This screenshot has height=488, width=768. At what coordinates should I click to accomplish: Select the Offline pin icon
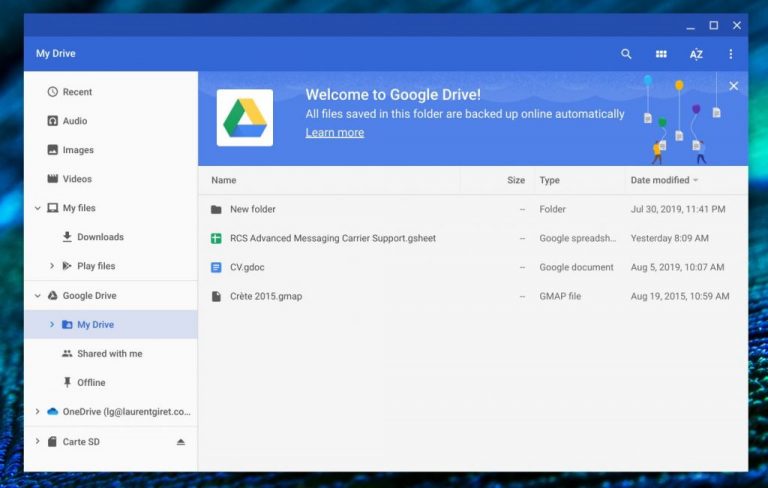pos(67,382)
